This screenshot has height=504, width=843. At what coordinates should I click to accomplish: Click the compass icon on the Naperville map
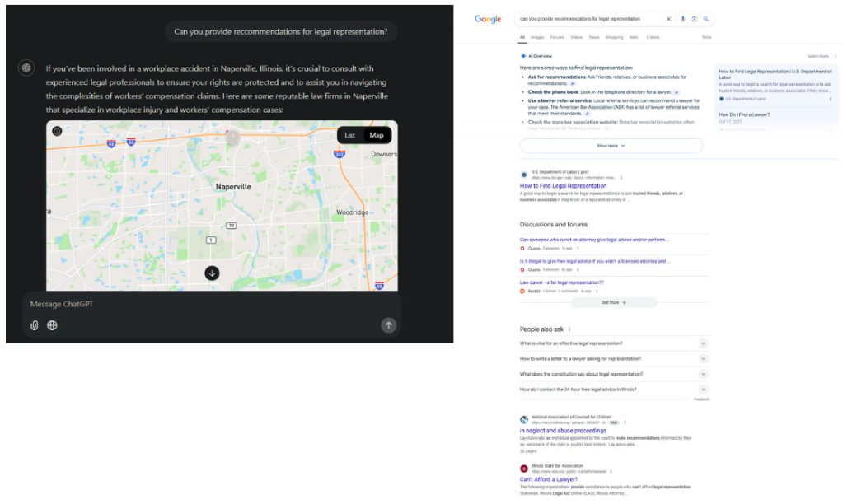click(57, 131)
